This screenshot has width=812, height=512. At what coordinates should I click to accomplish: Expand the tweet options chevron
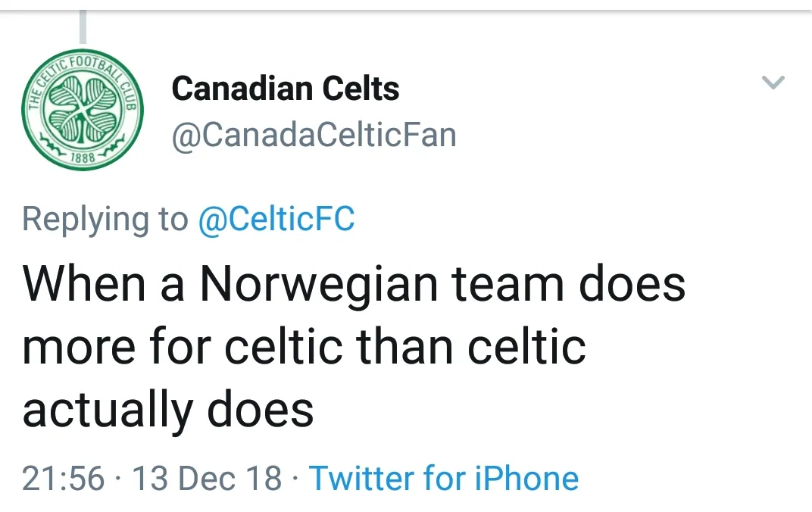(x=773, y=83)
